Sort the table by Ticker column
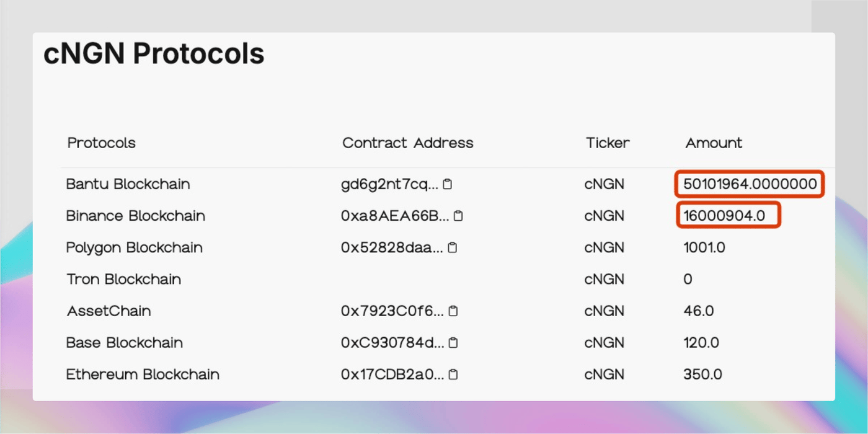Viewport: 868px width, 434px height. [x=607, y=143]
